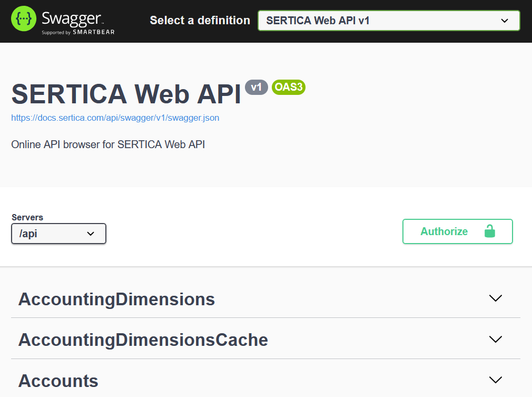Click the AccountingDimensions heading

coord(116,299)
